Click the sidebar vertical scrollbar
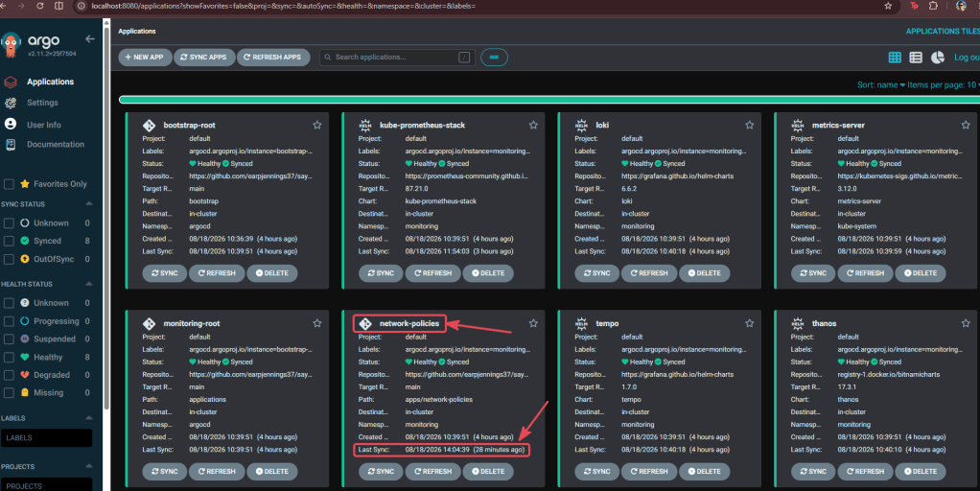Viewport: 980px width, 491px height. pos(106,219)
